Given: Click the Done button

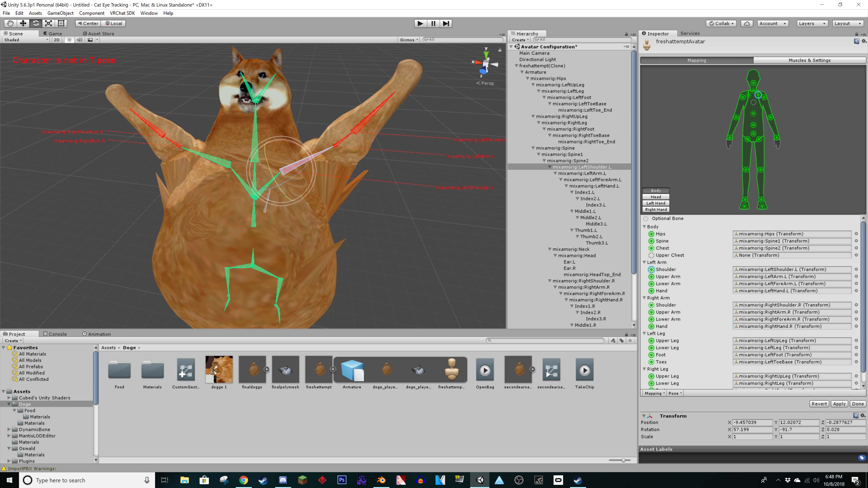Looking at the screenshot, I should (x=858, y=404).
